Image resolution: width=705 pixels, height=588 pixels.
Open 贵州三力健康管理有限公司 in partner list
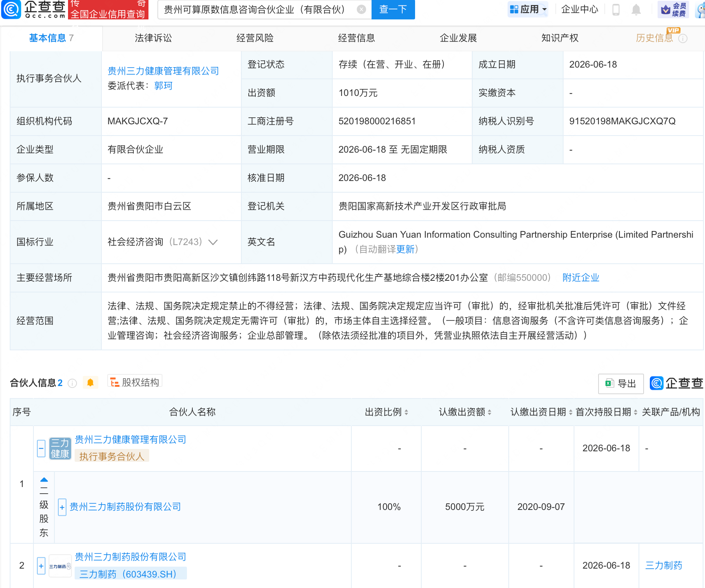131,440
